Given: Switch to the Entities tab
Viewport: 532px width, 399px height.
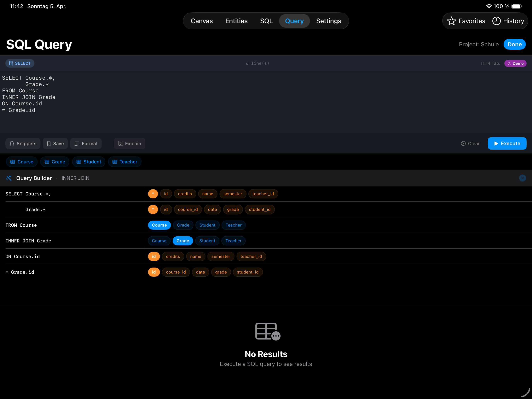Looking at the screenshot, I should (x=236, y=21).
